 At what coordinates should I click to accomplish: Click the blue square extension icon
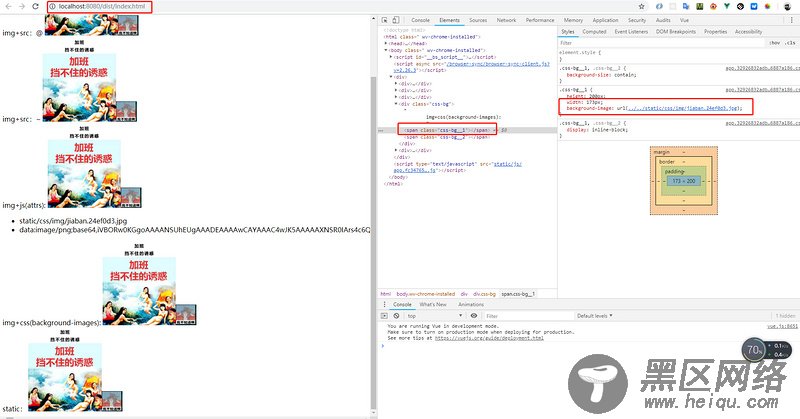coord(754,7)
